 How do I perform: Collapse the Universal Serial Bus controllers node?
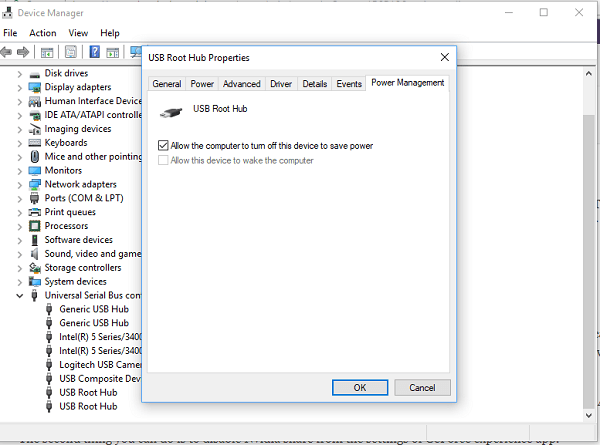tap(20, 295)
